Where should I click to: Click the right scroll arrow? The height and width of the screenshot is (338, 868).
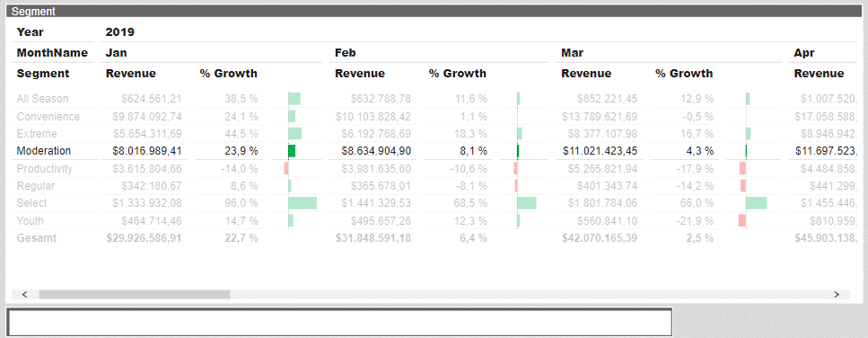point(837,294)
